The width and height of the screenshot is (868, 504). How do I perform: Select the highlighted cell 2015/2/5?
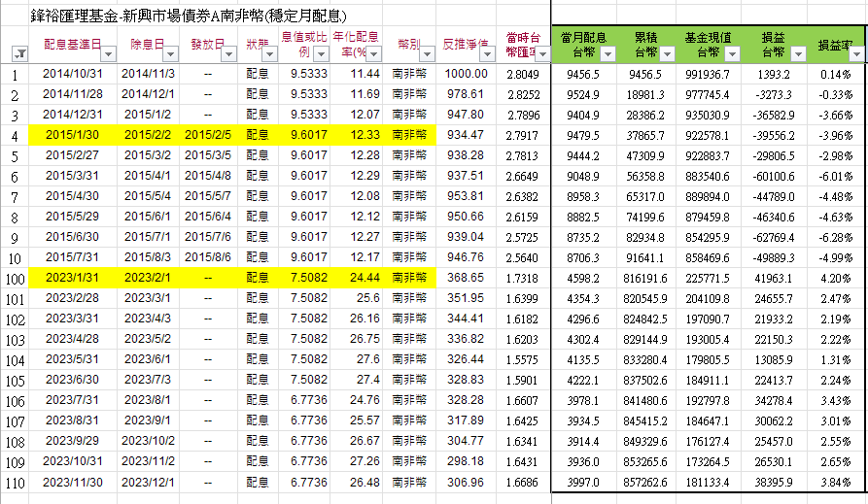[x=208, y=135]
